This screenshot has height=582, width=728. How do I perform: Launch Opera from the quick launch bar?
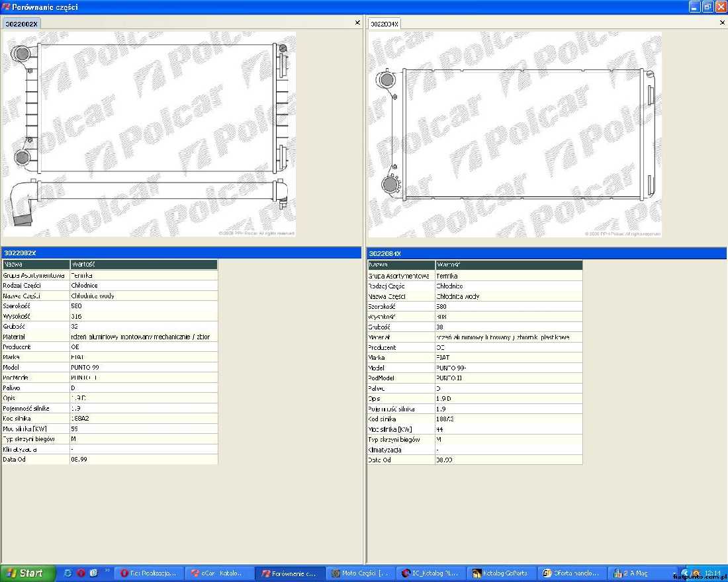point(81,573)
